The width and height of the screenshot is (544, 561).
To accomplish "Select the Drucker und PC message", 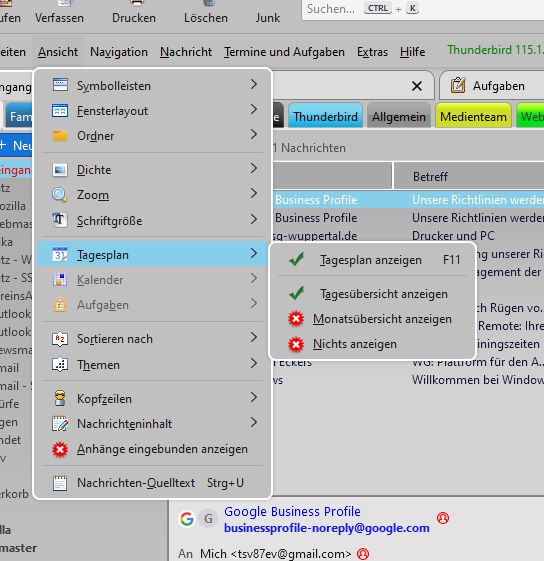I will pos(408,236).
